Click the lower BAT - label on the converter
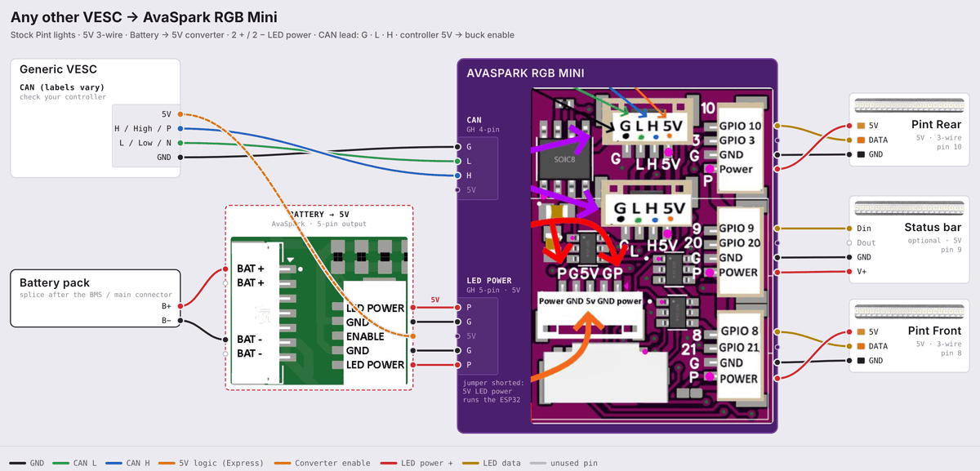 coord(250,353)
